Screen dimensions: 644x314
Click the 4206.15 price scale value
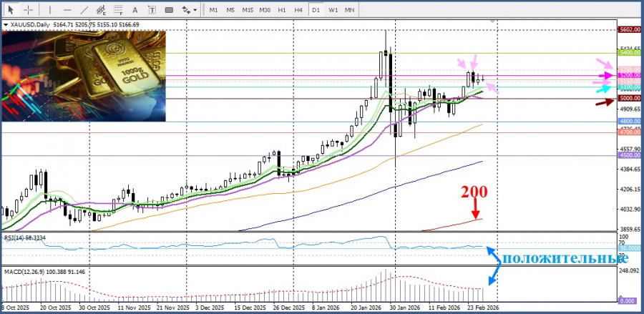[x=630, y=190]
